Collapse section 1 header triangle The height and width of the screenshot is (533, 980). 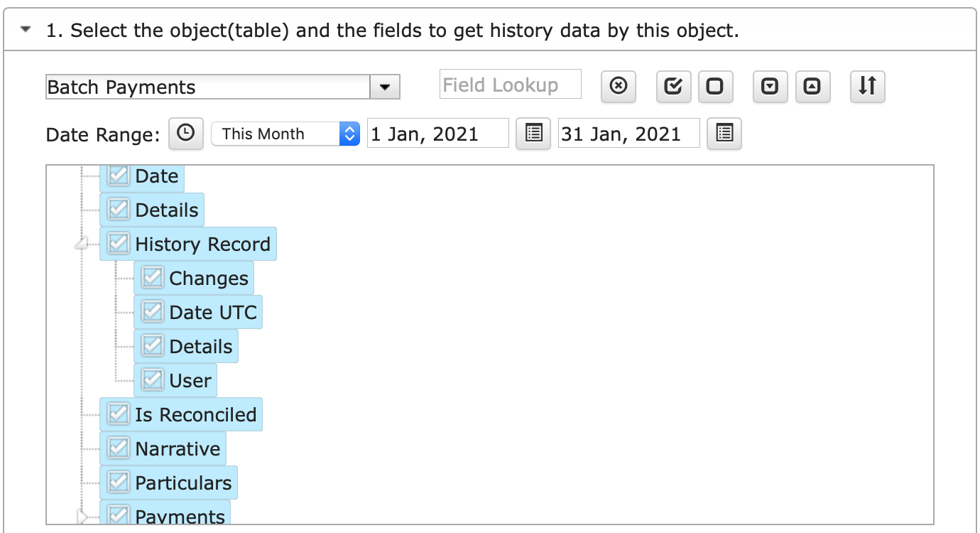(26, 30)
